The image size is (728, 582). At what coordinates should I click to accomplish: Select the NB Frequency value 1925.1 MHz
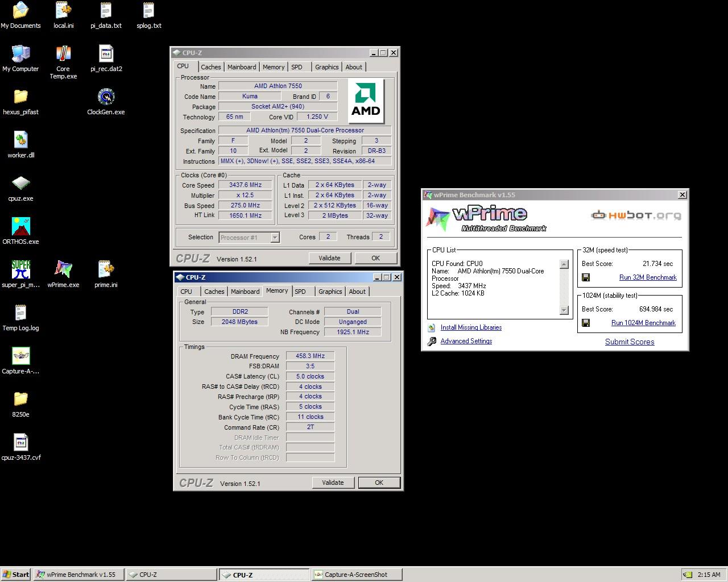(x=353, y=332)
